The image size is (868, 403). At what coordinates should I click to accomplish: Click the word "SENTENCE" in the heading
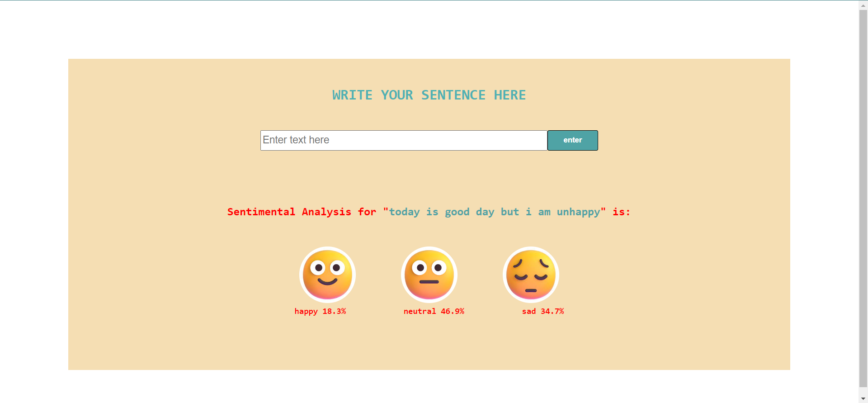click(453, 95)
